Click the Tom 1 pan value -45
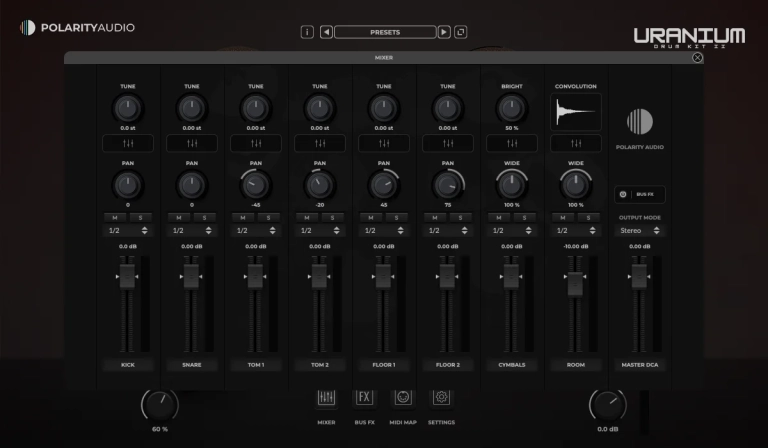 256,205
